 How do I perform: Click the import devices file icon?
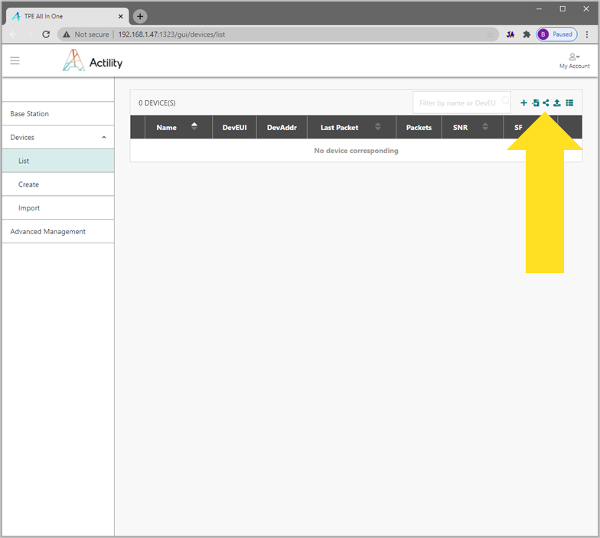click(535, 103)
